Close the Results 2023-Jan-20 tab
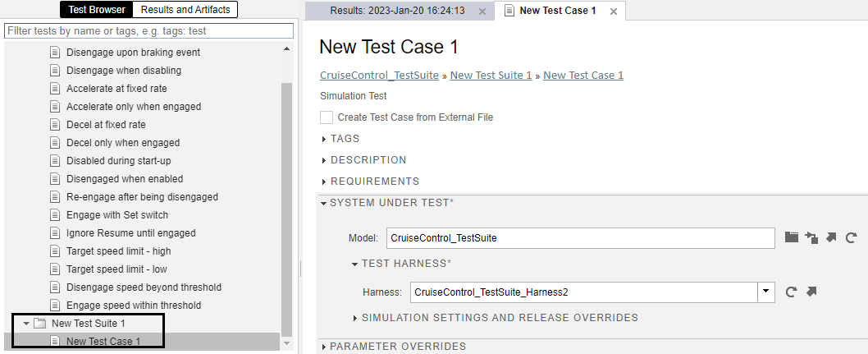This screenshot has width=868, height=354. tap(482, 11)
